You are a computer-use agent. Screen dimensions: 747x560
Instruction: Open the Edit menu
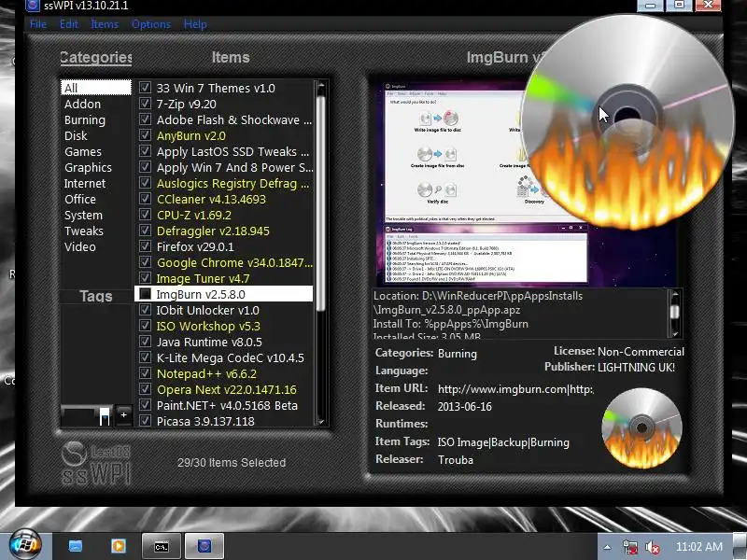pyautogui.click(x=68, y=24)
